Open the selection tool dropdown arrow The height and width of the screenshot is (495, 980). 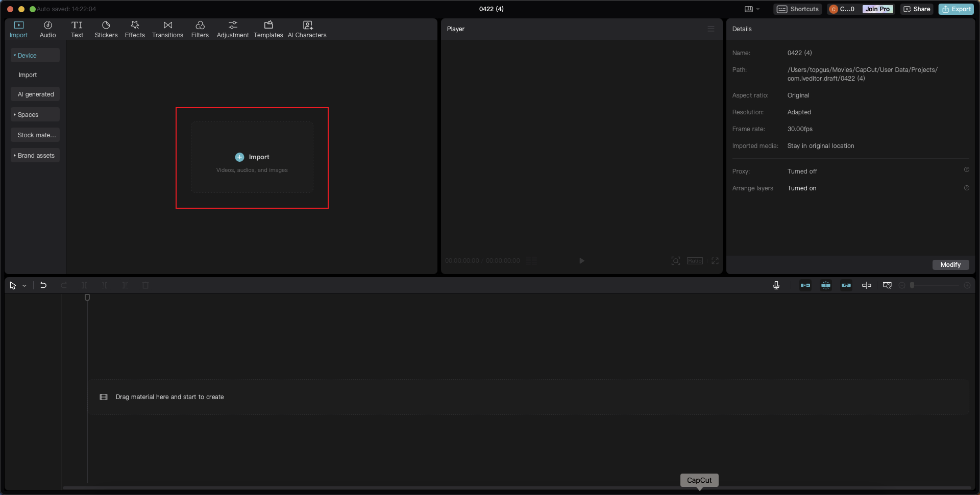[24, 286]
